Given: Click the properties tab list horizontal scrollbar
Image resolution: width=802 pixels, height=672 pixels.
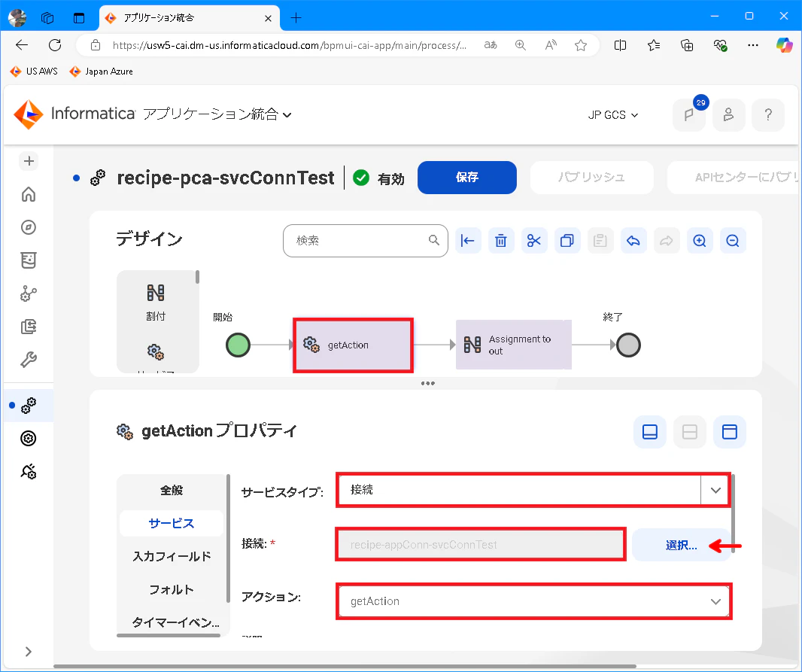Looking at the screenshot, I should (x=169, y=636).
